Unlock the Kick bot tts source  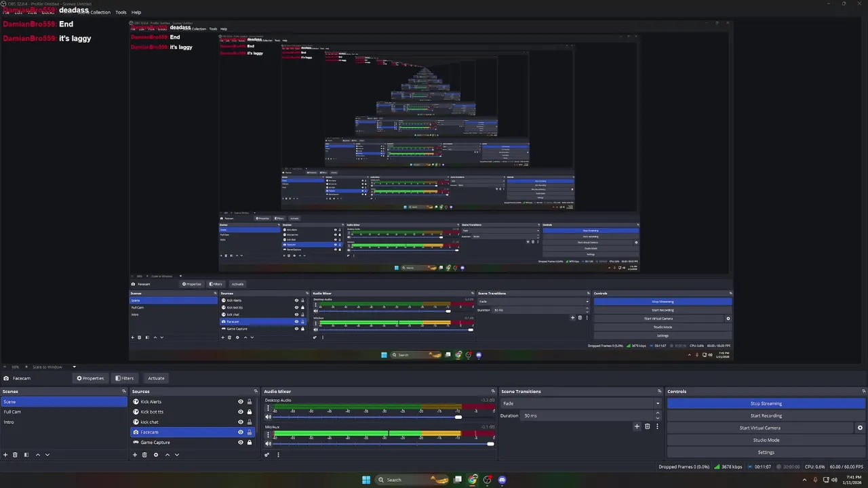coord(249,412)
